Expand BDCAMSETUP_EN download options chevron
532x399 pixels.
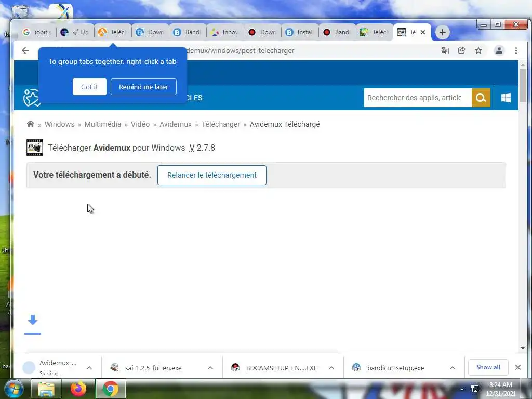click(331, 368)
